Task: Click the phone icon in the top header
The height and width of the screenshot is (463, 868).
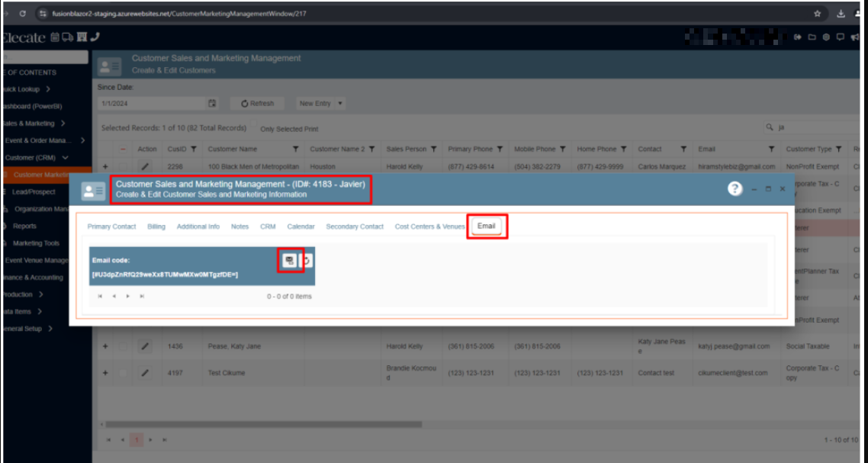Action: tap(95, 37)
